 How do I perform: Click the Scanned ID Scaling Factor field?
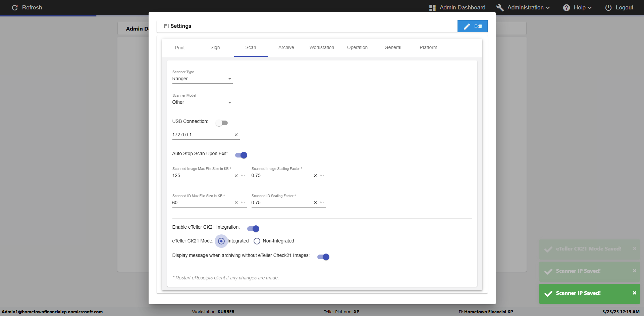(281, 203)
